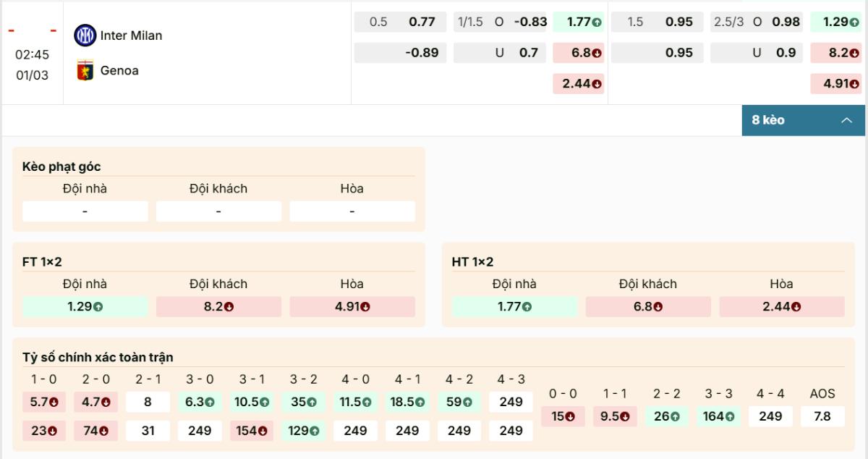The image size is (868, 459).
Task: Click the highlighted 26 odds for score 2 - 2
Action: (x=666, y=416)
